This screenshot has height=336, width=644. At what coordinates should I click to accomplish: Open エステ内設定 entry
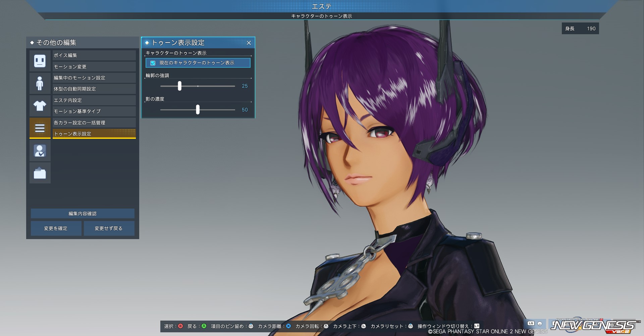tap(94, 100)
